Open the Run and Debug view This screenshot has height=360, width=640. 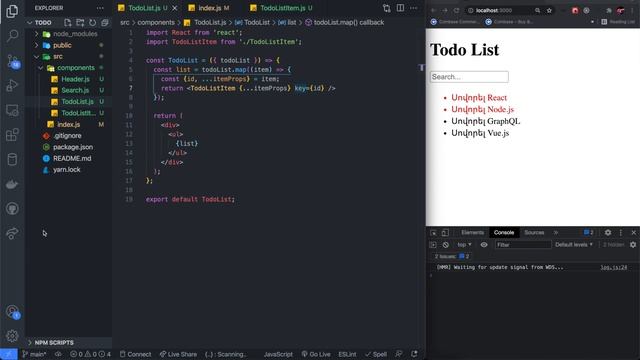(12, 85)
